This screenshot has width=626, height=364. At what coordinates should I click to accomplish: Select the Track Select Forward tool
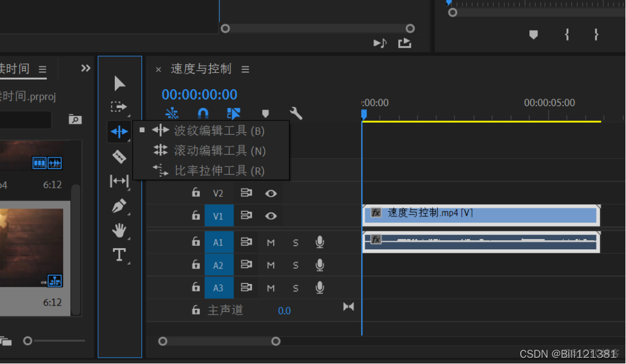[120, 106]
